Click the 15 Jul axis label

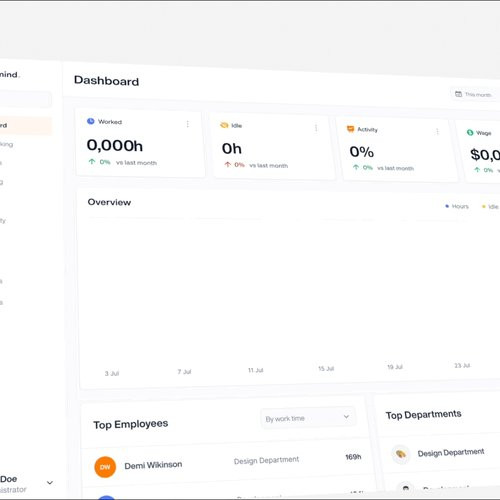[326, 369]
